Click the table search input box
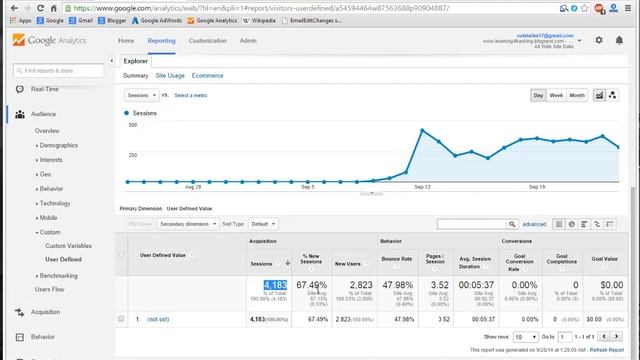This screenshot has width=640, height=360. coord(471,224)
